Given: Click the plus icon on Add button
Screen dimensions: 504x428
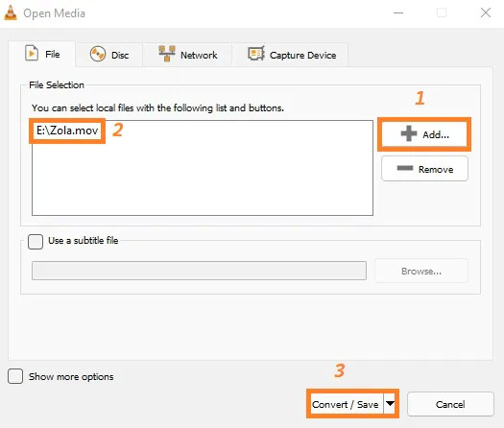Looking at the screenshot, I should (409, 133).
